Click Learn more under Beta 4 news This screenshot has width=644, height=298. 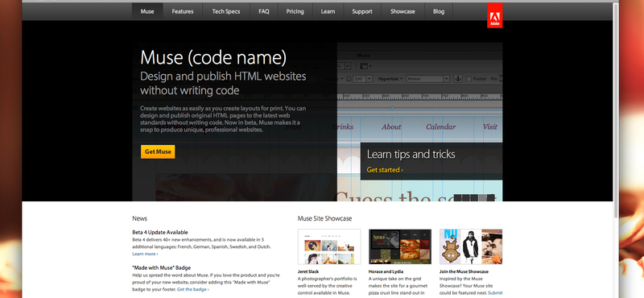[145, 254]
